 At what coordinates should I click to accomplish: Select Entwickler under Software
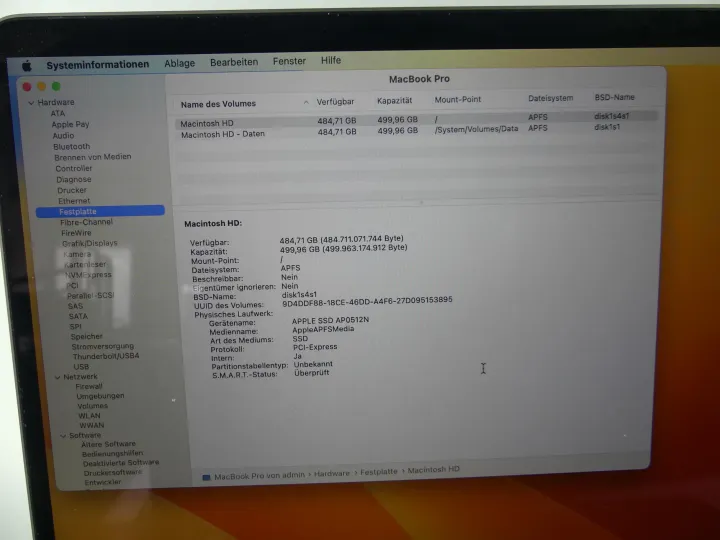(103, 482)
